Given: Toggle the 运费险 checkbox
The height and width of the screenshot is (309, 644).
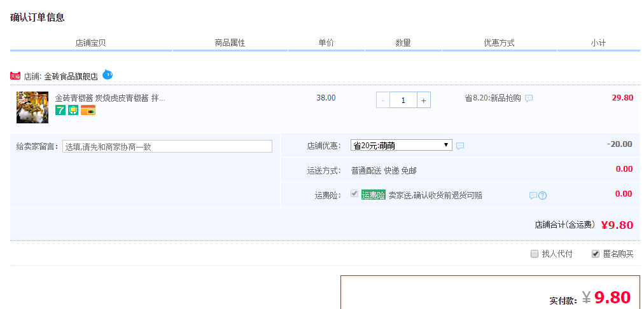Looking at the screenshot, I should (x=354, y=194).
